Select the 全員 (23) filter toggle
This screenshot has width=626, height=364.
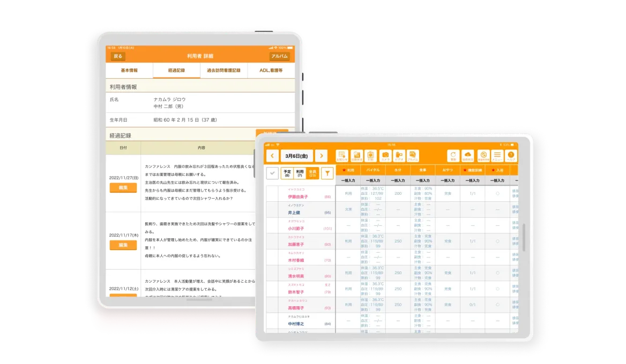pos(312,173)
